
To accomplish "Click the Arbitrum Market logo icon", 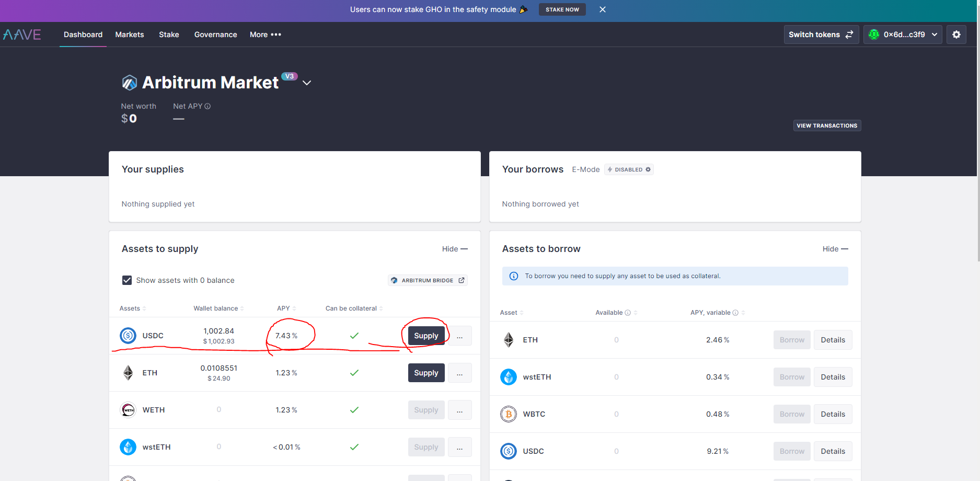I will pyautogui.click(x=129, y=83).
